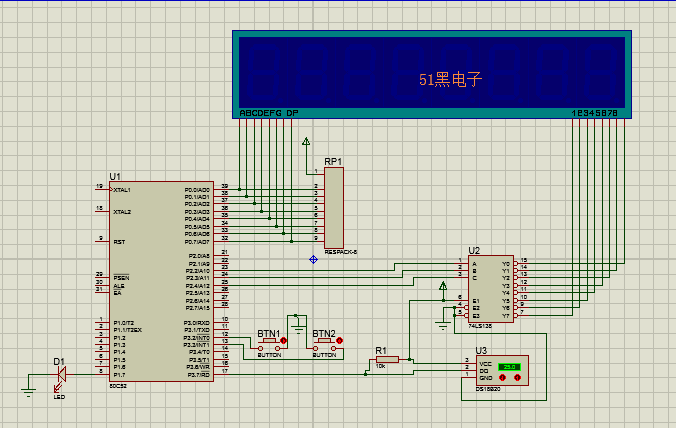Select the power terminal above RP1
Image resolution: width=676 pixels, height=428 pixels.
pos(306,142)
